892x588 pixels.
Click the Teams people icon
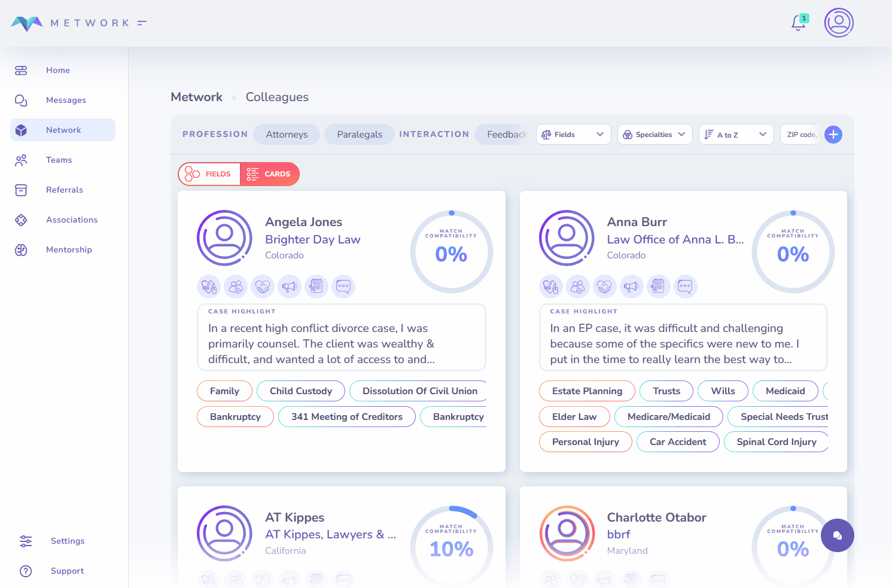(x=21, y=160)
